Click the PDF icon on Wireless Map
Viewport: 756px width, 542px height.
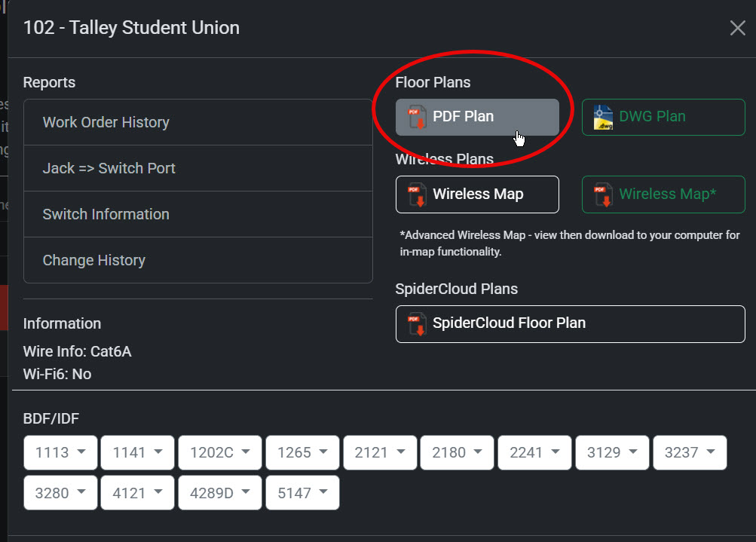click(417, 194)
